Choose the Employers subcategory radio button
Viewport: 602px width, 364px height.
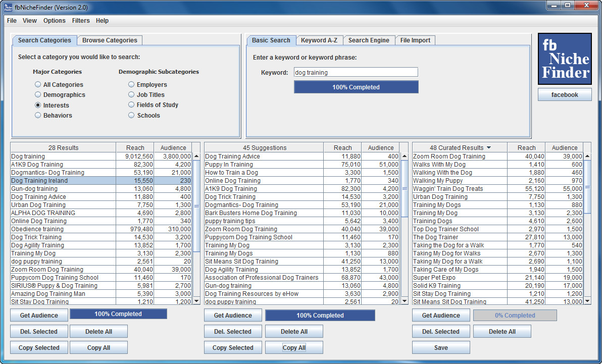point(131,84)
